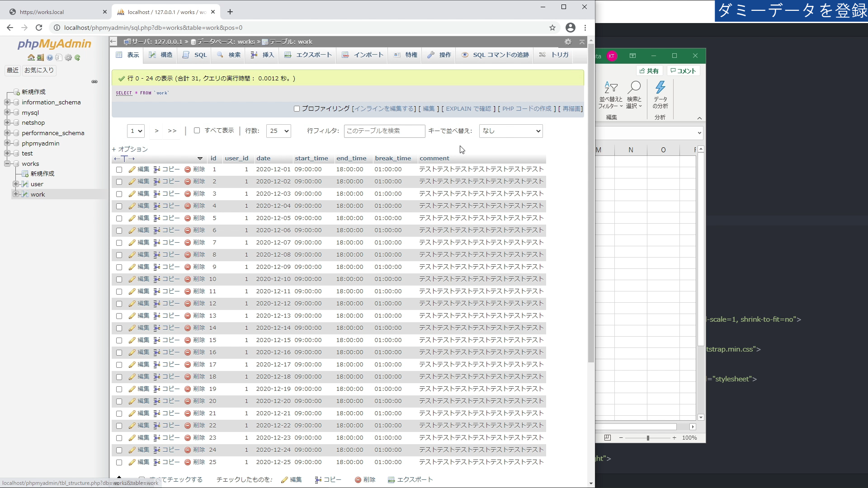Switch to the インポート tab
Screen dimensions: 868x488
[363, 55]
